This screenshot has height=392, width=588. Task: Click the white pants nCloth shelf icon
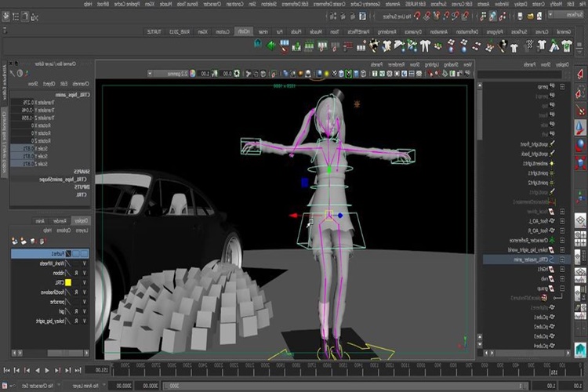coord(424,46)
